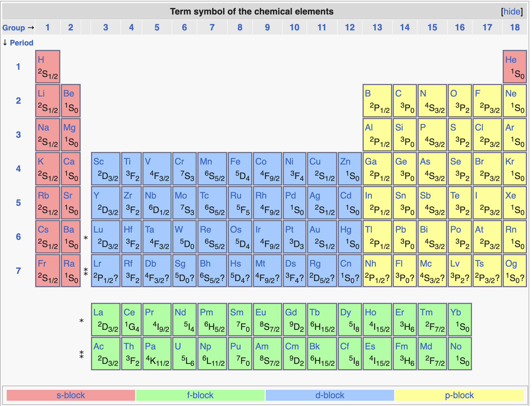The image size is (532, 406).
Task: Click the Pb lead element link
Action: coord(401,229)
